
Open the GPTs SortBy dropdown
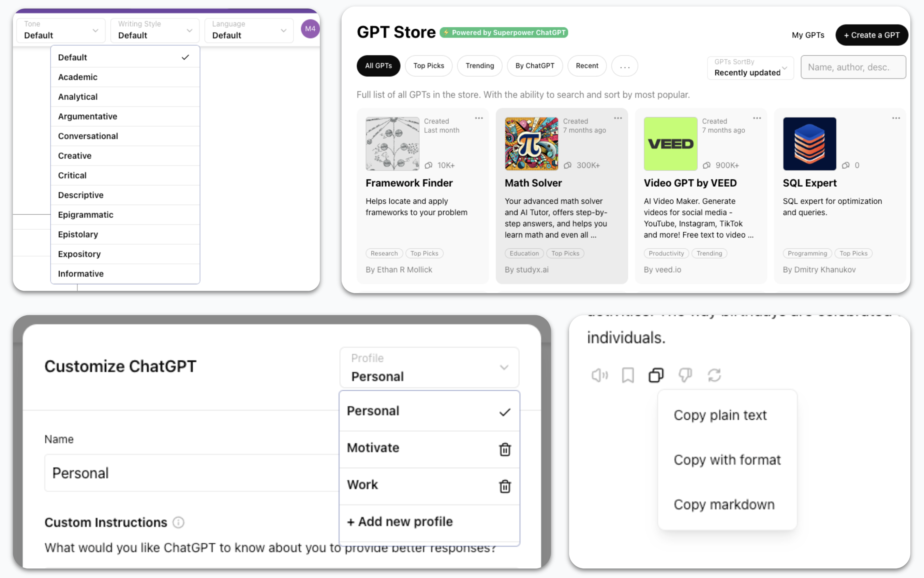[x=750, y=68]
